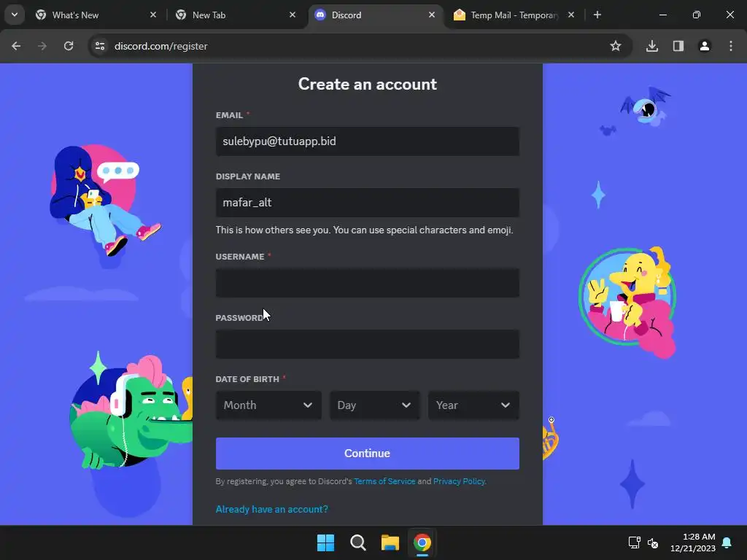Expand the Year dropdown
The image size is (747, 560).
click(x=473, y=405)
